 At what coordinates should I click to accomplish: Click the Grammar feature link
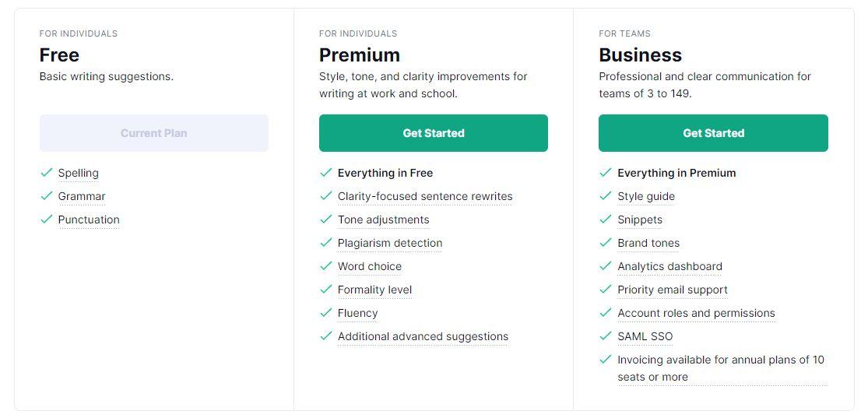click(81, 196)
